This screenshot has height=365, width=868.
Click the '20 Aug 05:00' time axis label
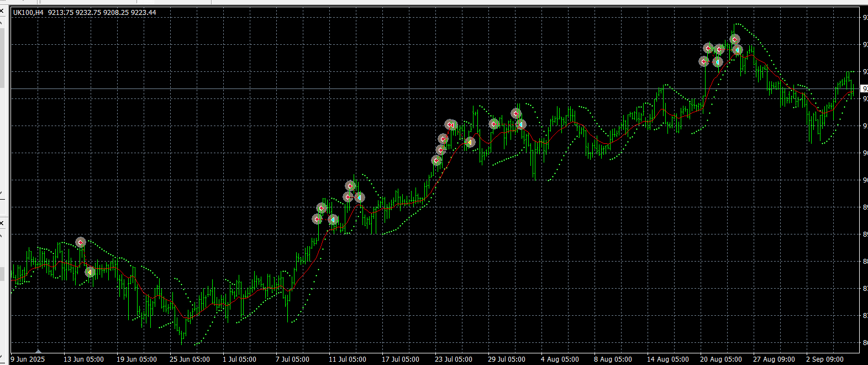[721, 359]
